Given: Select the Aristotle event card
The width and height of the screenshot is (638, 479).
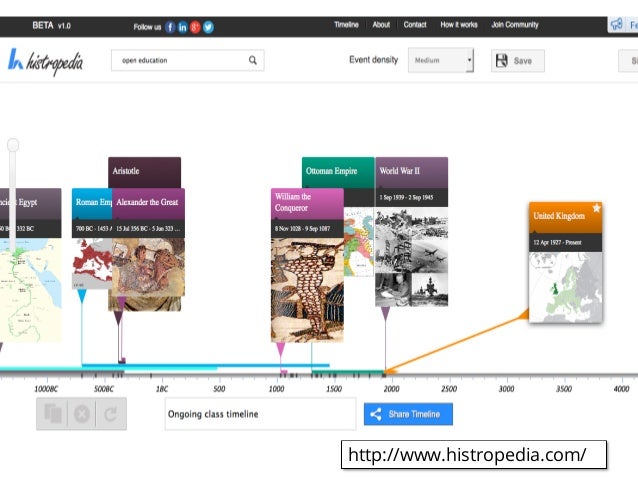Looking at the screenshot, I should [x=144, y=172].
